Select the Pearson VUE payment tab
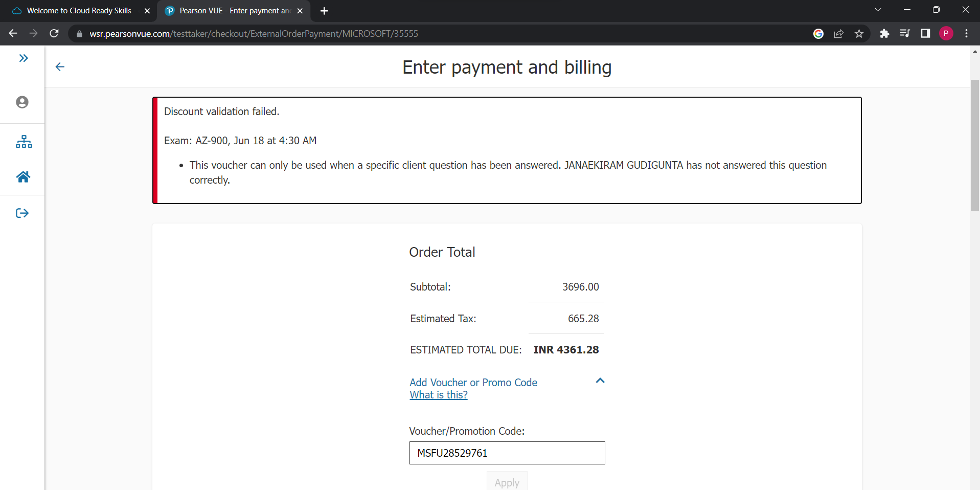Viewport: 980px width, 490px height. point(233,11)
